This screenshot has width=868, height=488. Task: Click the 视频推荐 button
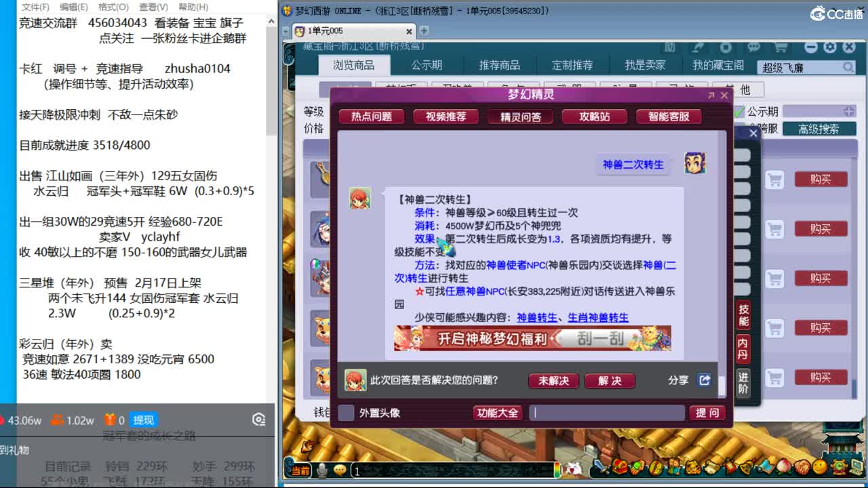[446, 117]
